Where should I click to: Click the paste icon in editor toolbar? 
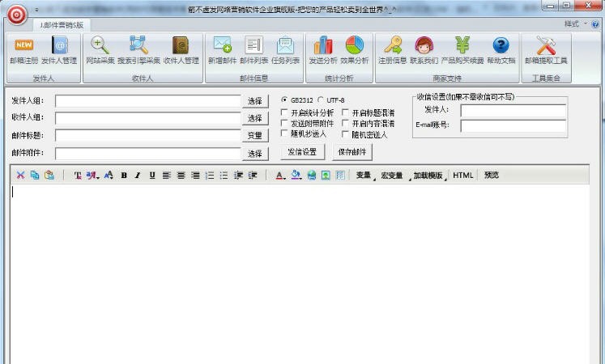pyautogui.click(x=49, y=176)
